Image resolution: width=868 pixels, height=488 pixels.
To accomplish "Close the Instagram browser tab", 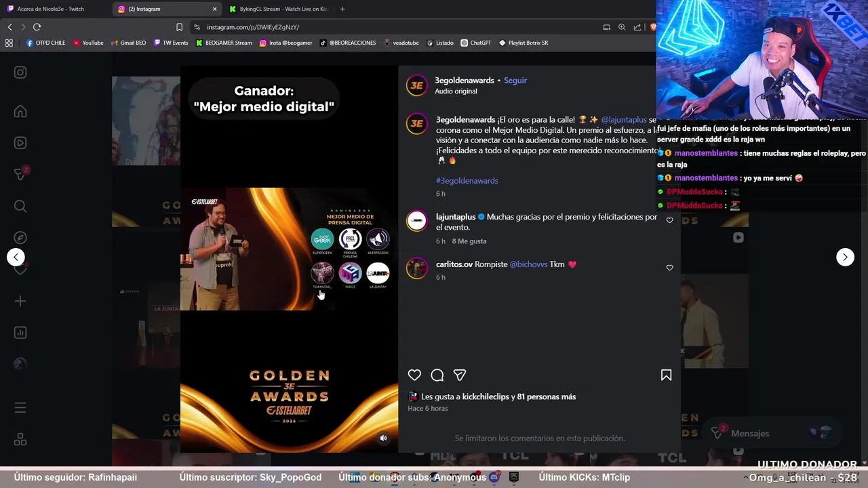I will point(215,9).
